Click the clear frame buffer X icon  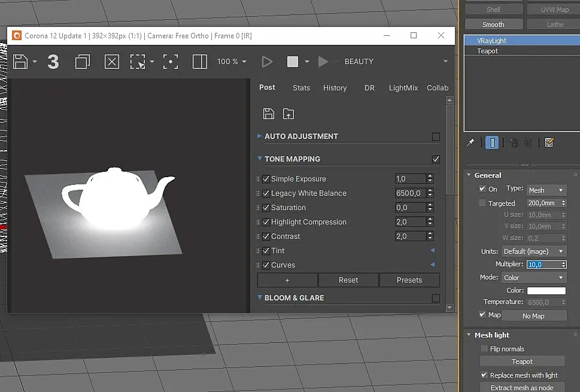coord(112,62)
